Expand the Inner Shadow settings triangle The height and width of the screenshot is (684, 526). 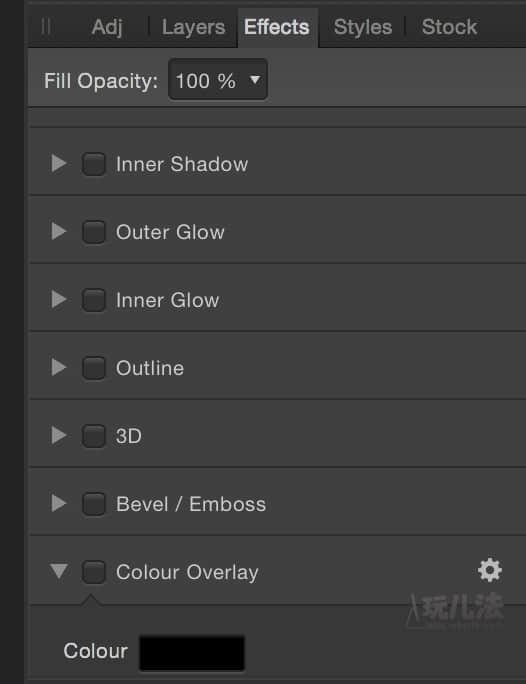(x=58, y=164)
